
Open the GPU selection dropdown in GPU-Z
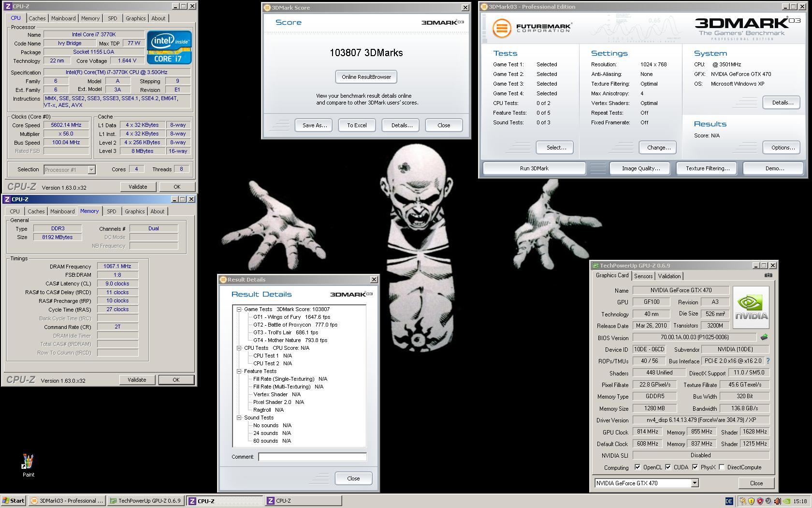click(695, 483)
